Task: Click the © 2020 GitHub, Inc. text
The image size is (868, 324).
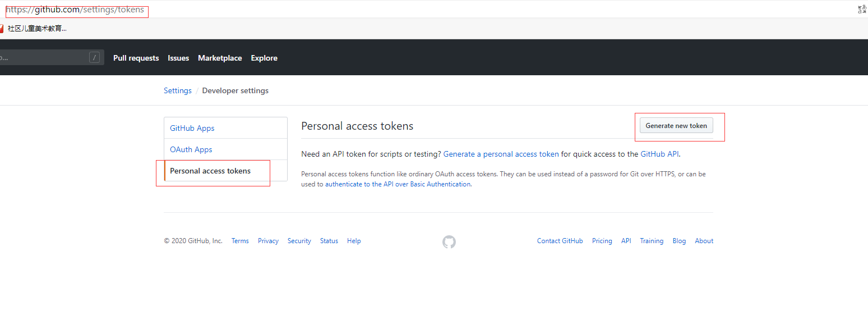Action: click(193, 241)
